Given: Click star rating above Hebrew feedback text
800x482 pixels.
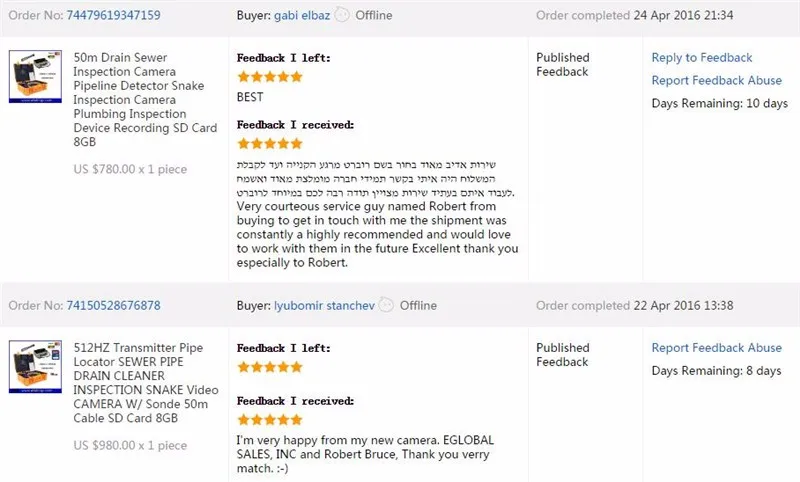Looking at the screenshot, I should 270,144.
